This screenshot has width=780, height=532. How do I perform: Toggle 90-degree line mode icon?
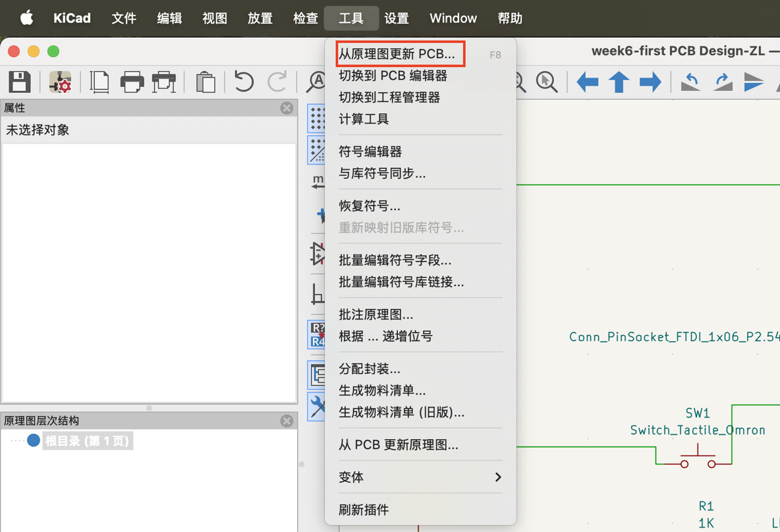coord(318,294)
